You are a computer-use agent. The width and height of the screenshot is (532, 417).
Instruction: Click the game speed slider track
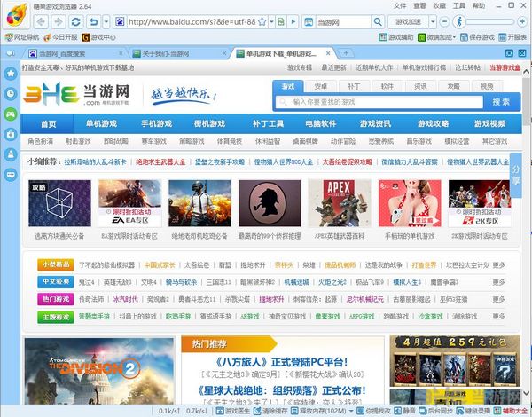(490, 22)
